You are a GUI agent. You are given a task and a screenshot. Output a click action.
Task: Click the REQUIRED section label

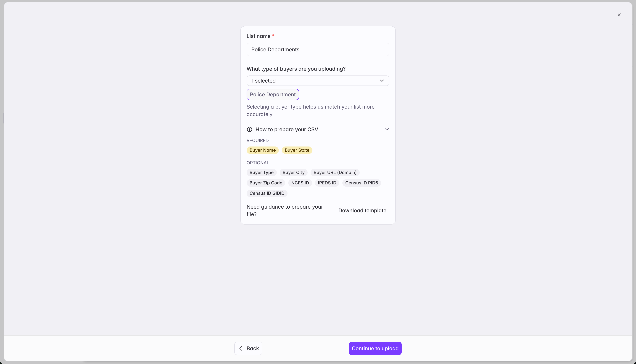(258, 141)
